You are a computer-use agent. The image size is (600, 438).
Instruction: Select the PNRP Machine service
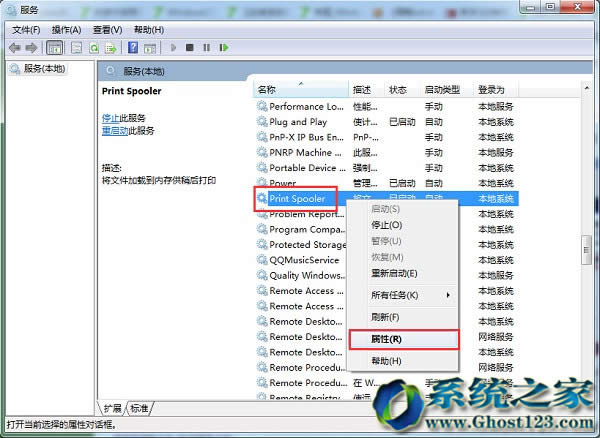tap(386, 152)
